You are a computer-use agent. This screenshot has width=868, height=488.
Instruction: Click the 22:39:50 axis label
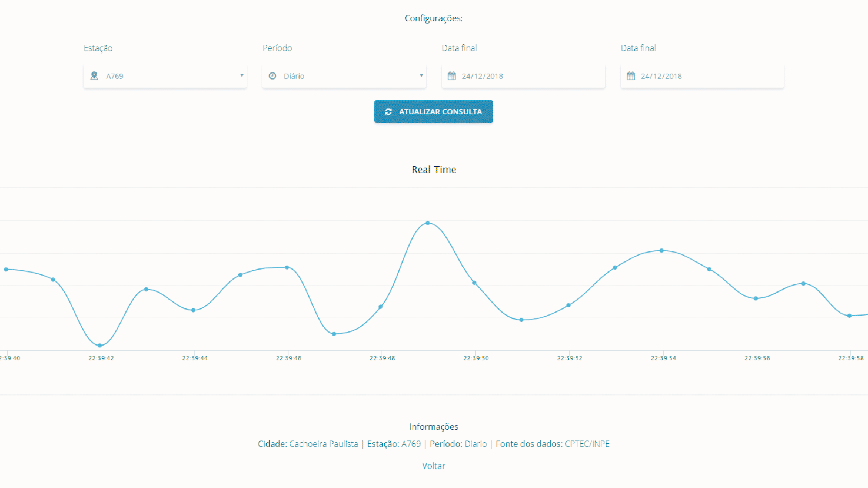coord(476,358)
